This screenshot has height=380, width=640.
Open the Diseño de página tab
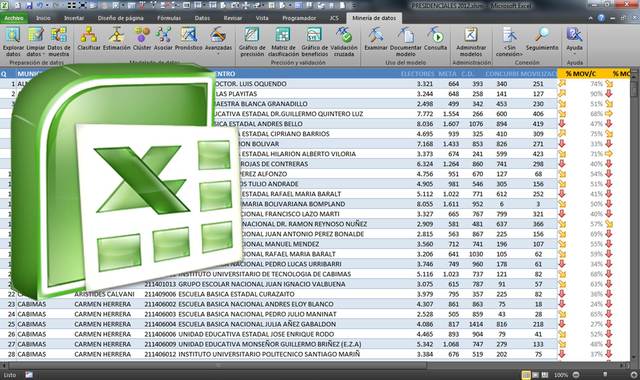[x=120, y=18]
